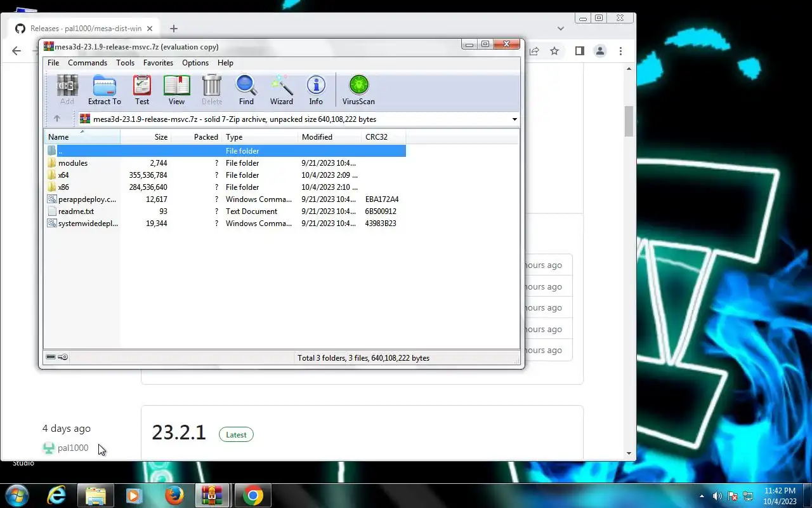Open the Options menu

point(195,63)
